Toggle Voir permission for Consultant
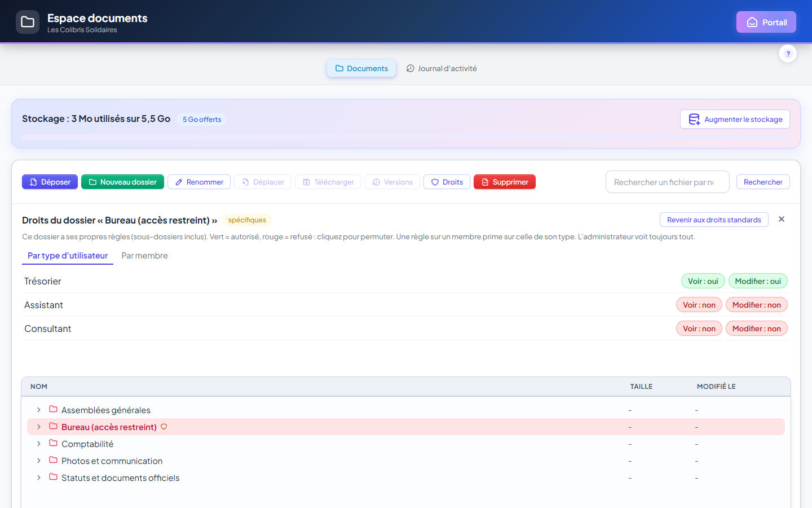 (x=699, y=329)
